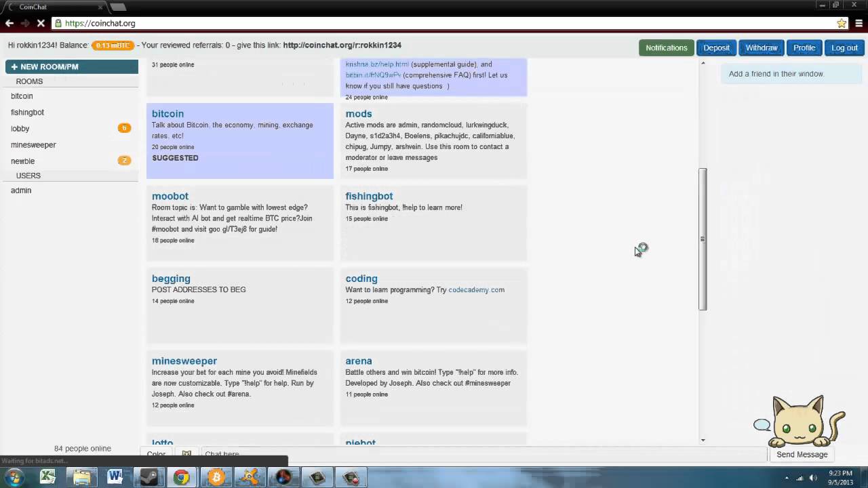The height and width of the screenshot is (488, 868).
Task: Click the plus icon of New Room/PM
Action: tap(14, 67)
